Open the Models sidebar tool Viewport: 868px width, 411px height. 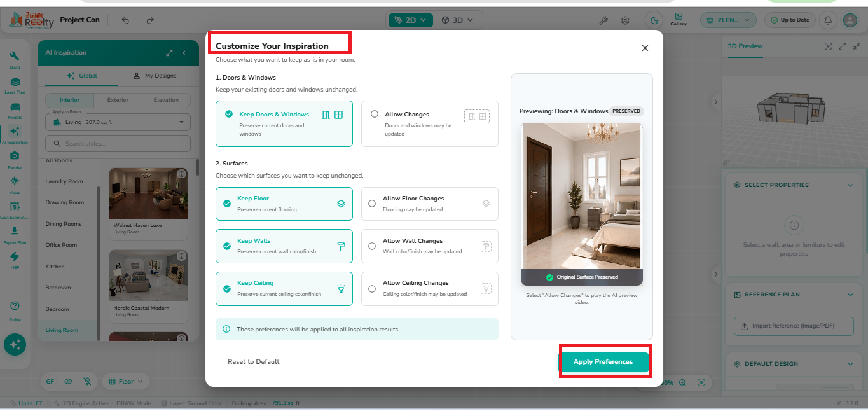[x=15, y=110]
